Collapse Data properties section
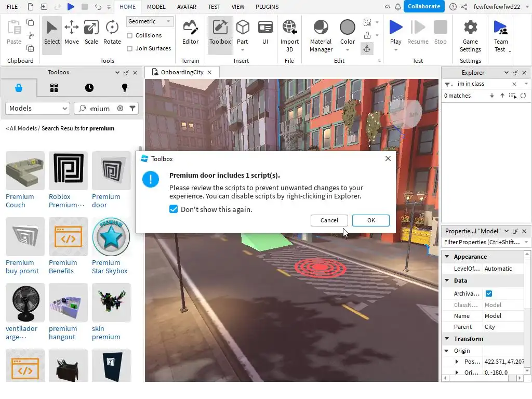 click(x=447, y=281)
